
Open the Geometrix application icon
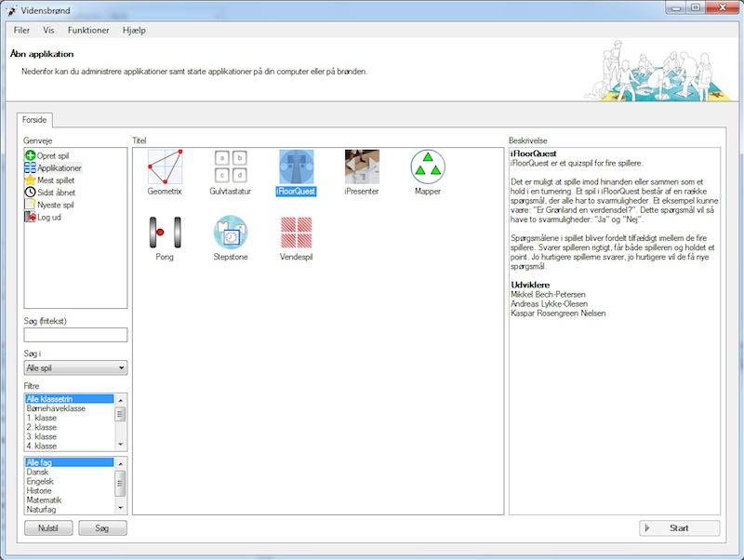click(x=165, y=167)
